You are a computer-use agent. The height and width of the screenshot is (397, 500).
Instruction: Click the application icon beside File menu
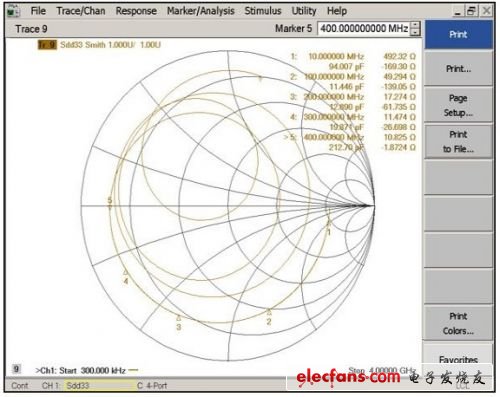(14, 11)
